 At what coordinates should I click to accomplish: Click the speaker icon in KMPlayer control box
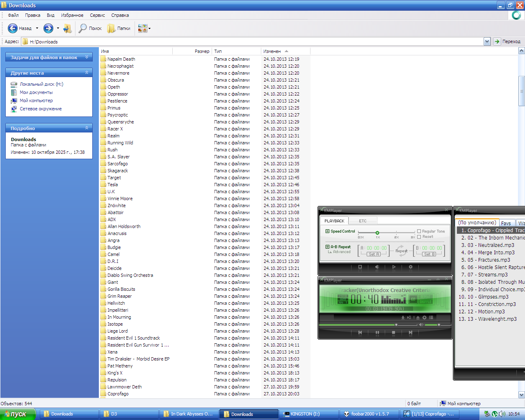coord(377,267)
